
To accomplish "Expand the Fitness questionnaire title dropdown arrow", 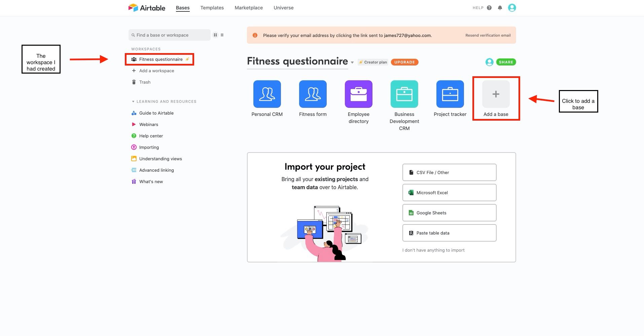I will click(x=352, y=62).
